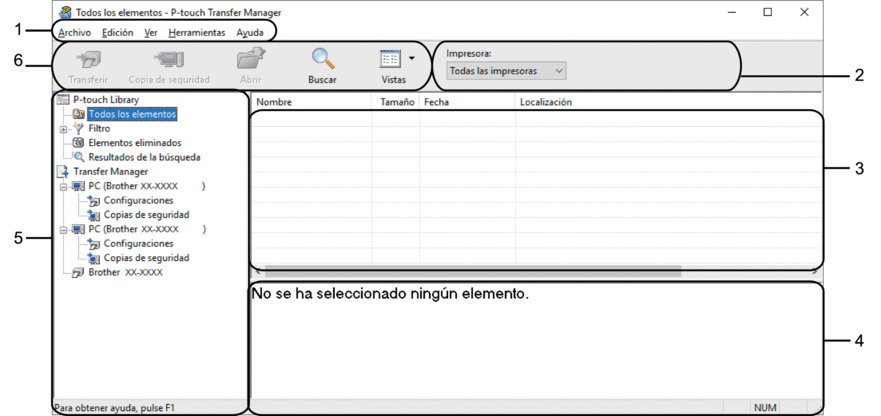Click "No se ha seleccionado ningún elemento." text
This screenshot has width=881, height=416.
pyautogui.click(x=390, y=293)
